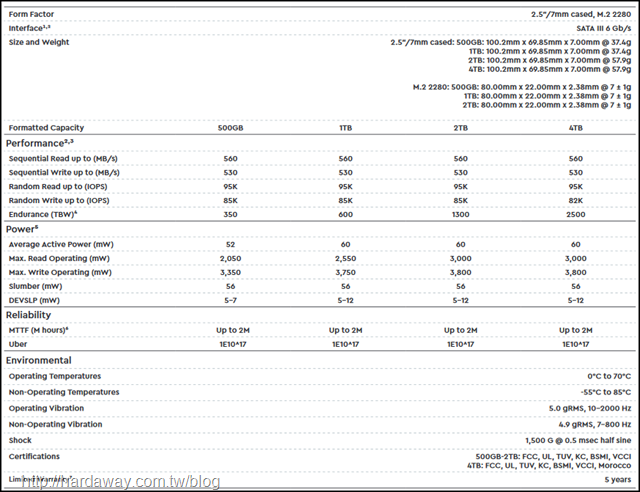Click 'Random Read up to (IOPS)' label
Screen dimensions: 640x492
pyautogui.click(x=58, y=186)
